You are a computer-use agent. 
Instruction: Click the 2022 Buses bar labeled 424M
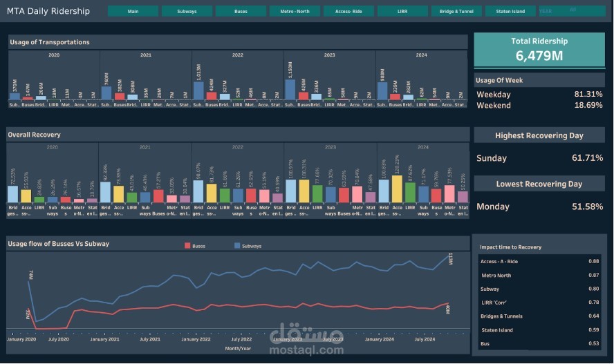pyautogui.click(x=212, y=96)
